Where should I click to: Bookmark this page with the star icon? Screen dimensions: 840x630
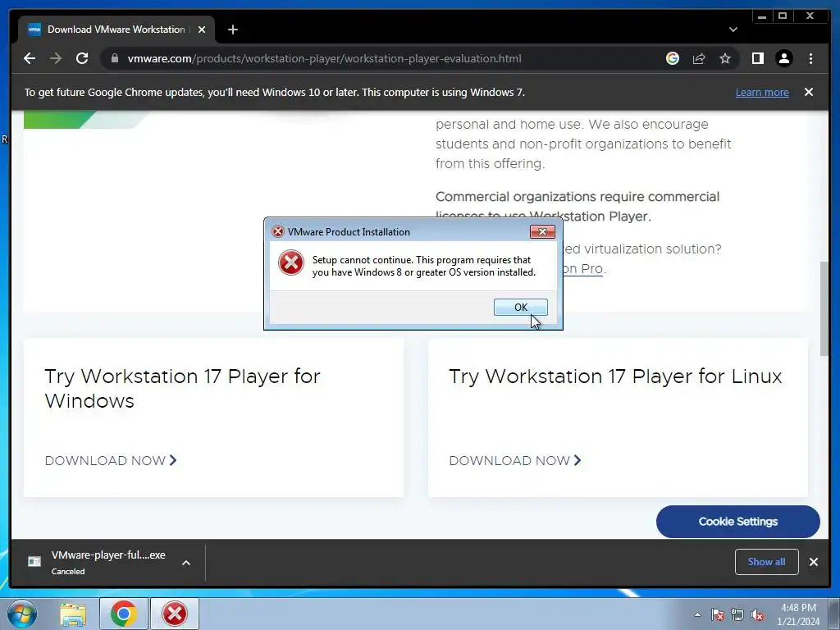[725, 58]
